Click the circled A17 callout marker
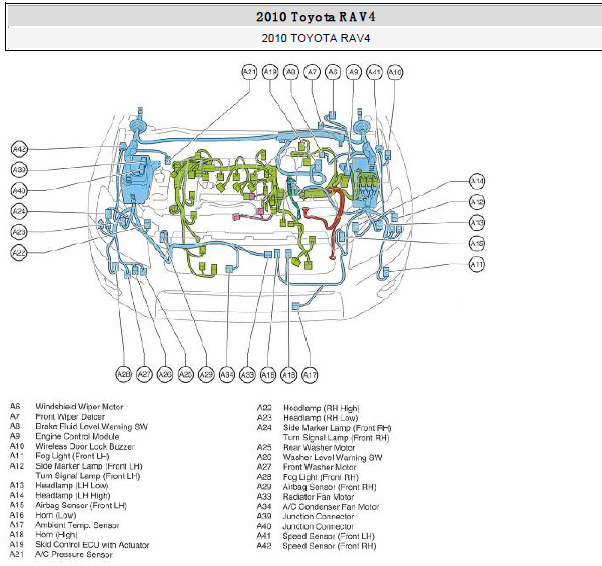This screenshot has width=602, height=566. coord(310,374)
